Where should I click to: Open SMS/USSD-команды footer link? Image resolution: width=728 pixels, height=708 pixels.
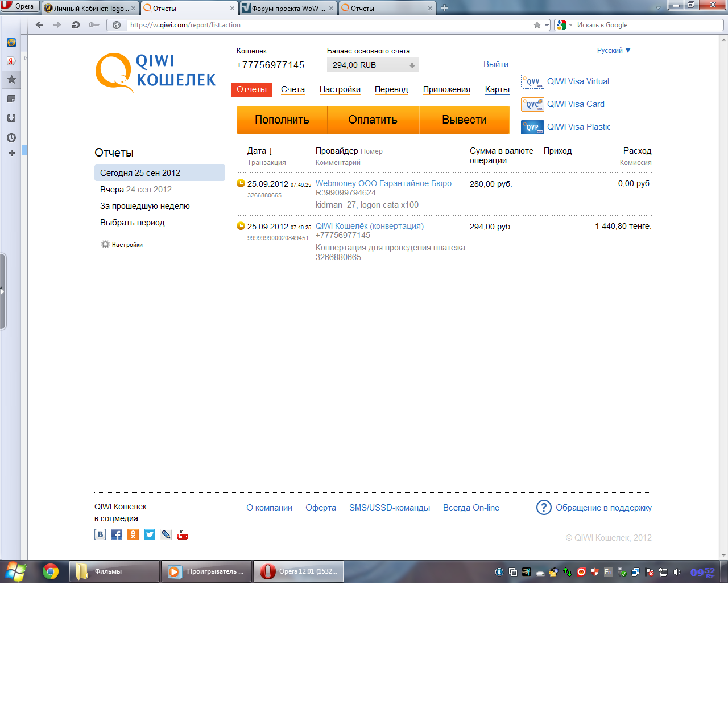pos(390,508)
